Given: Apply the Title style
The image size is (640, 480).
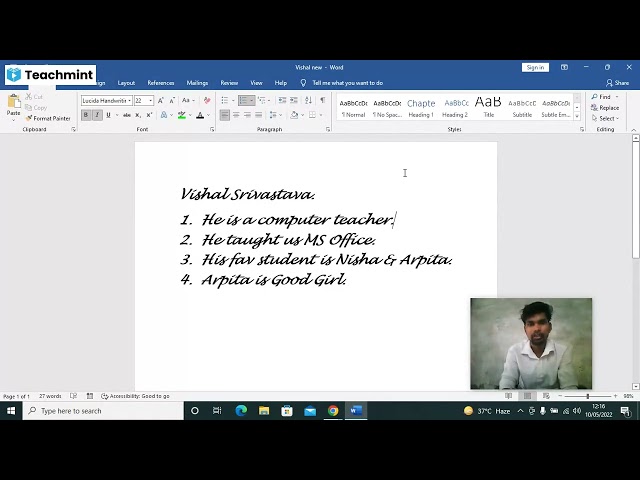Looking at the screenshot, I should pos(488,108).
